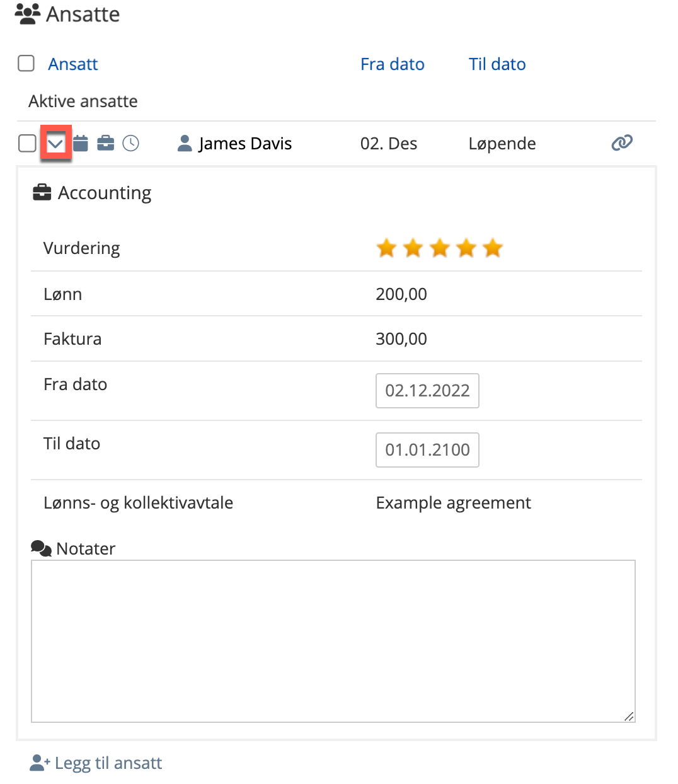Click the Til dato field showing 01.01.2100
This screenshot has width=678, height=784.
coord(427,450)
